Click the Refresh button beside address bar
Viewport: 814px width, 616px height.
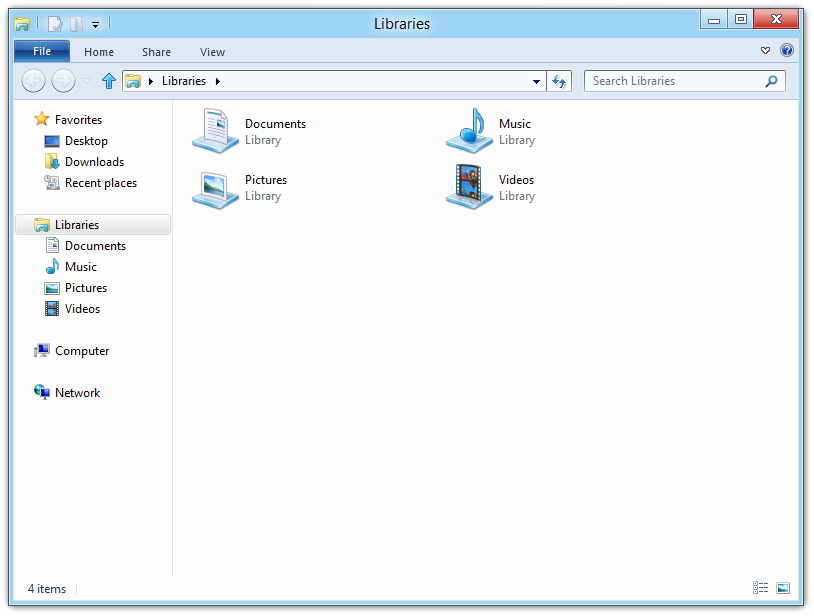pyautogui.click(x=559, y=81)
